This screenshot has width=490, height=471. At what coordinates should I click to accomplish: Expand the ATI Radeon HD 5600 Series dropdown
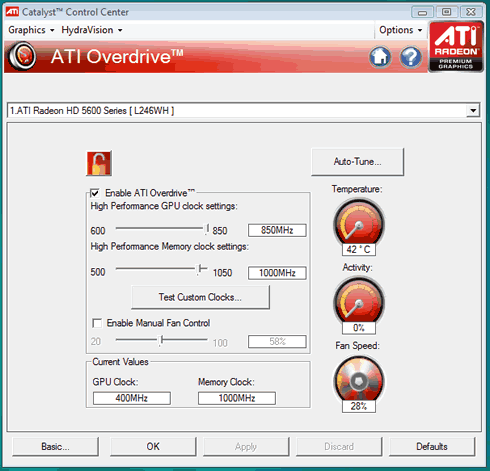[x=473, y=110]
